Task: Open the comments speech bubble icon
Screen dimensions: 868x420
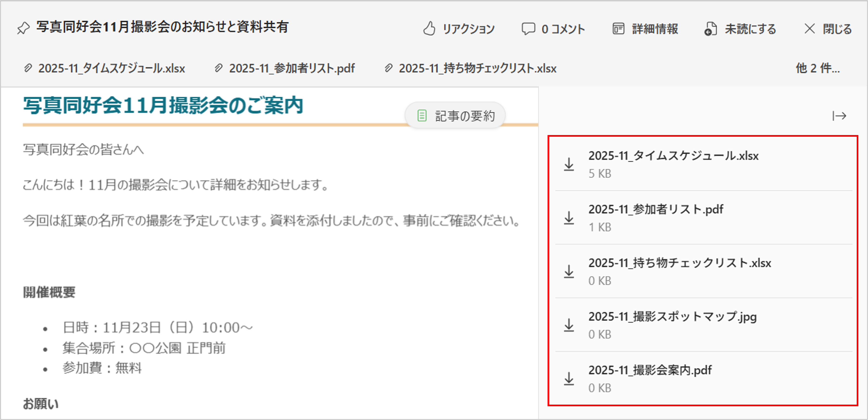Action: [x=528, y=29]
